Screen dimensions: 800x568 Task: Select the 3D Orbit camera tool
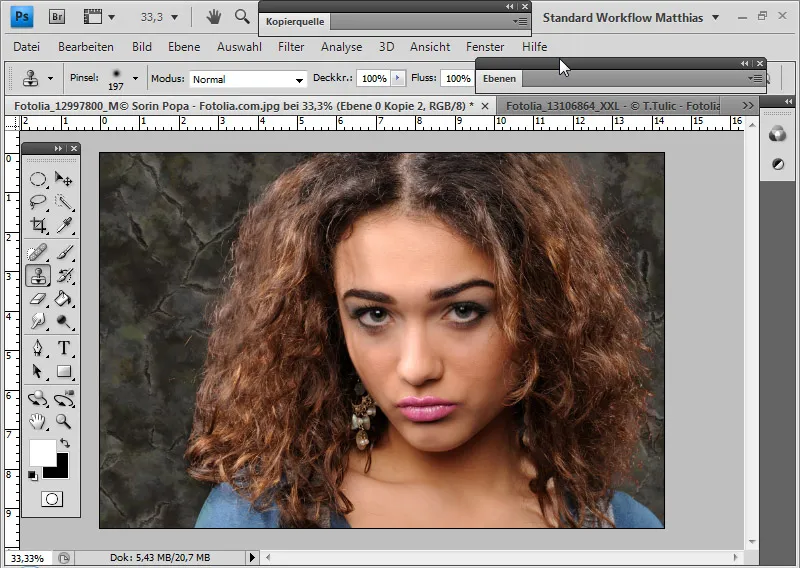(x=64, y=399)
